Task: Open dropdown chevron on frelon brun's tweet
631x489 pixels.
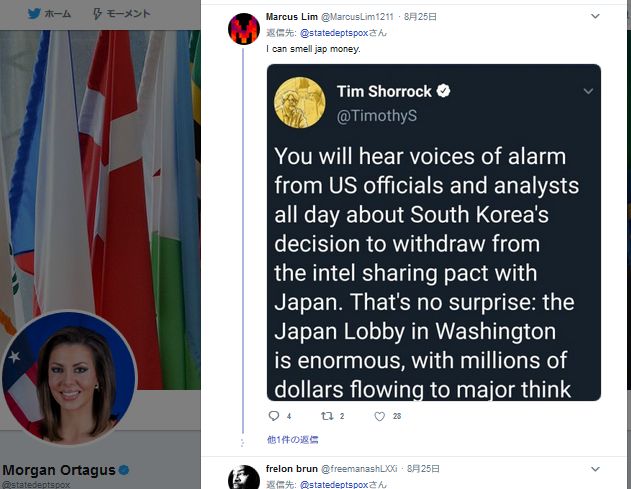Action: 595,469
